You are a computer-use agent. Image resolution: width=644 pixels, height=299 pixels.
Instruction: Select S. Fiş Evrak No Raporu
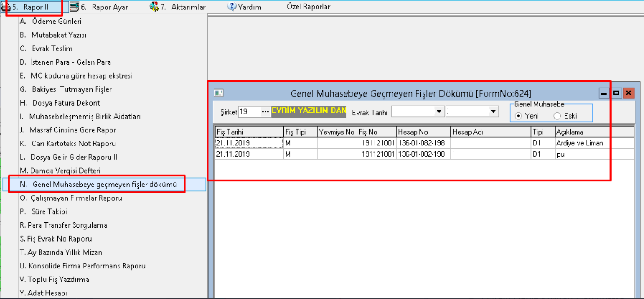pos(104,239)
